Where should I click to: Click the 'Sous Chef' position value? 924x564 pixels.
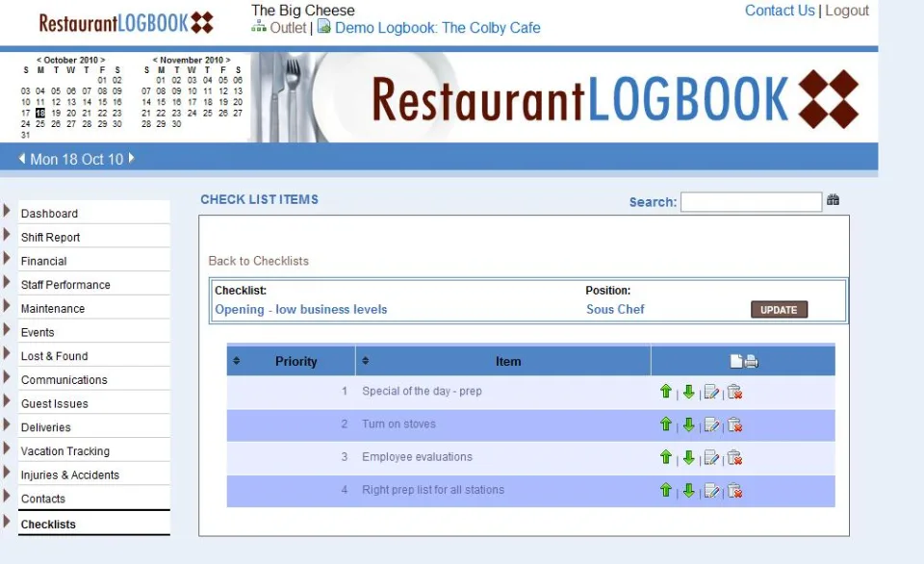tap(615, 309)
